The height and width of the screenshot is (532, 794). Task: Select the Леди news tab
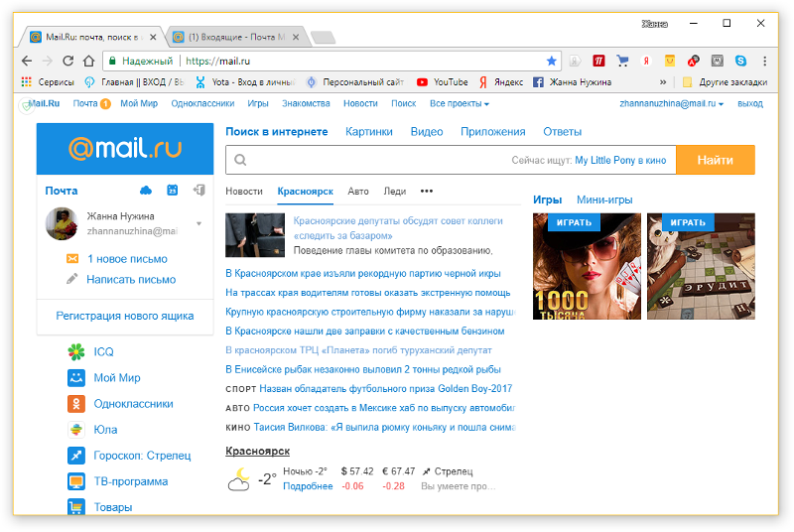(394, 192)
